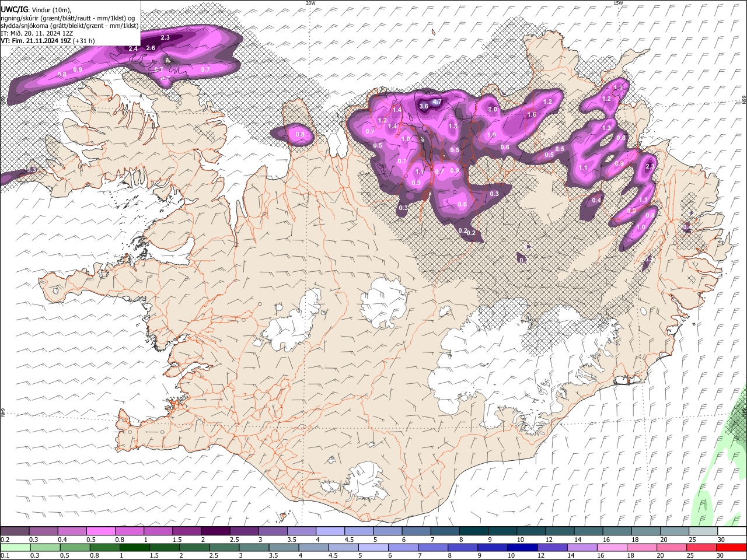Click the 2.6 snowfall value on the map

tap(151, 48)
